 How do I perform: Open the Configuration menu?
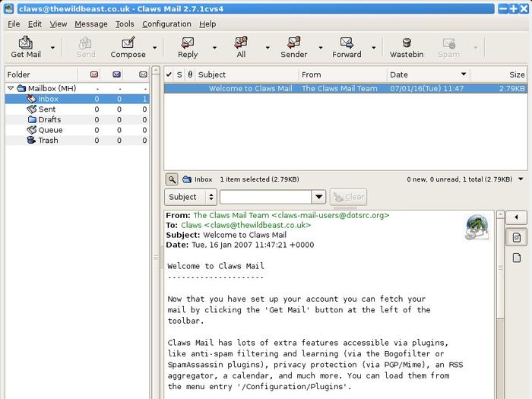[x=166, y=24]
